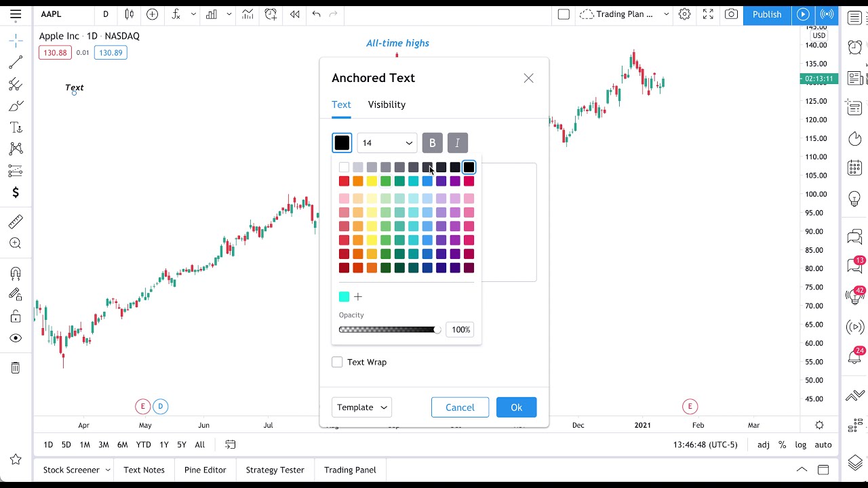
Task: Toggle stay in drawing mode pencil-lock icon
Action: tap(16, 295)
